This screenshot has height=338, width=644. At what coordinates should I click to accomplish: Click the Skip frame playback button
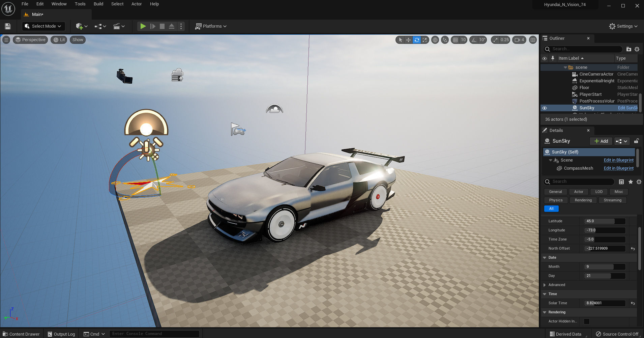point(153,26)
